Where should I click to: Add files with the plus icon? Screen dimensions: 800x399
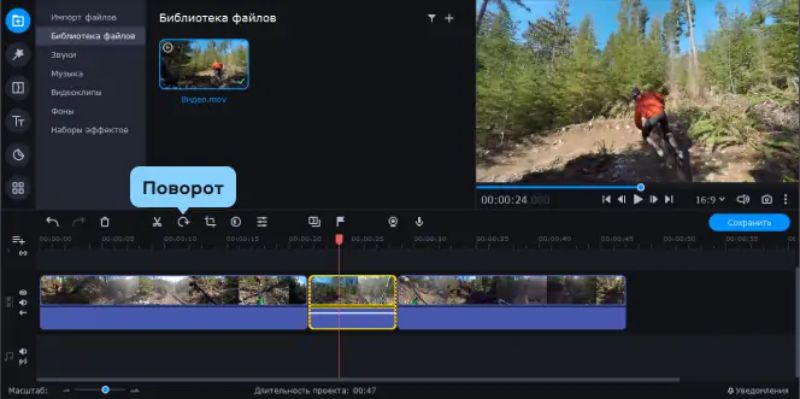coord(449,18)
